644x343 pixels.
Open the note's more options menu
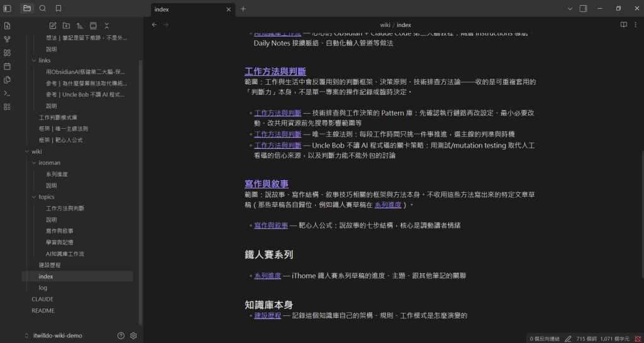point(635,24)
